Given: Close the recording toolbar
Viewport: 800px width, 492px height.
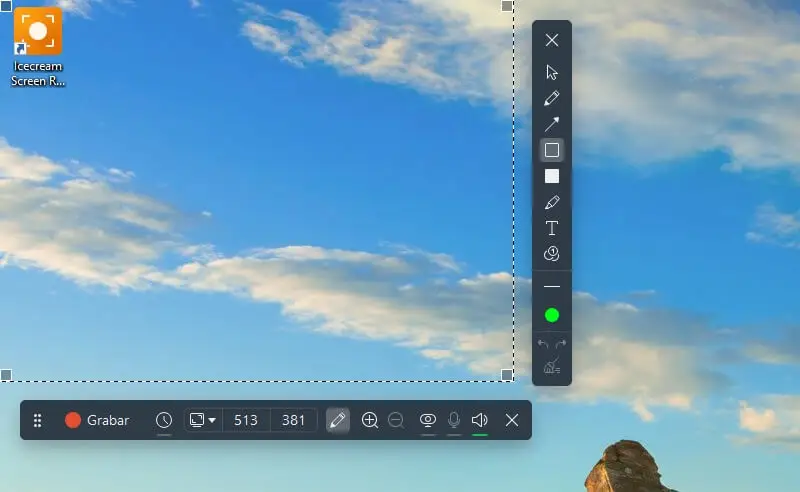Looking at the screenshot, I should pos(512,421).
